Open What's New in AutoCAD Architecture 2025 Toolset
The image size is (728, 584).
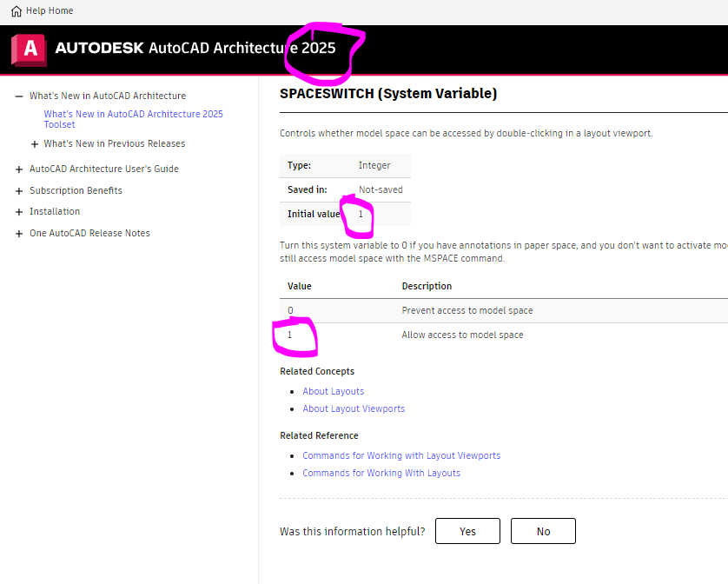[133, 119]
